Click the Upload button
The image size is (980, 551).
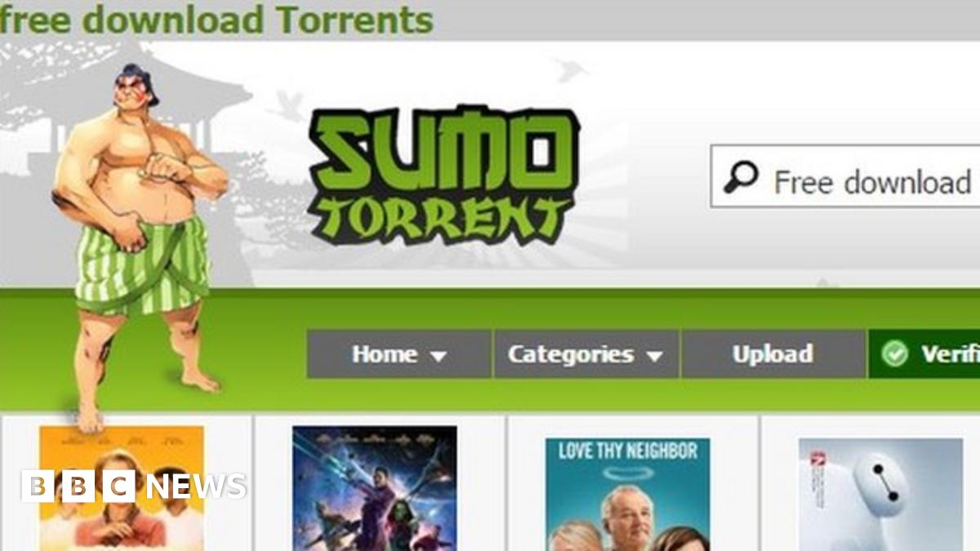pyautogui.click(x=773, y=354)
